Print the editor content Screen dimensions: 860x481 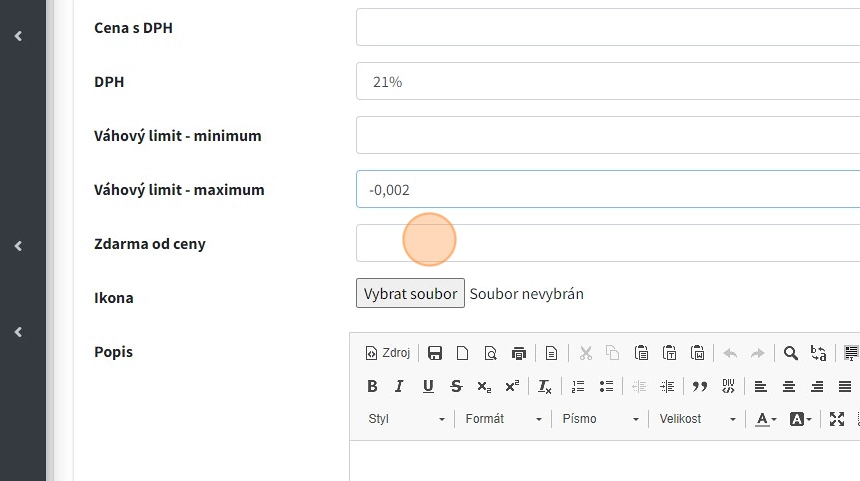pyautogui.click(x=518, y=353)
